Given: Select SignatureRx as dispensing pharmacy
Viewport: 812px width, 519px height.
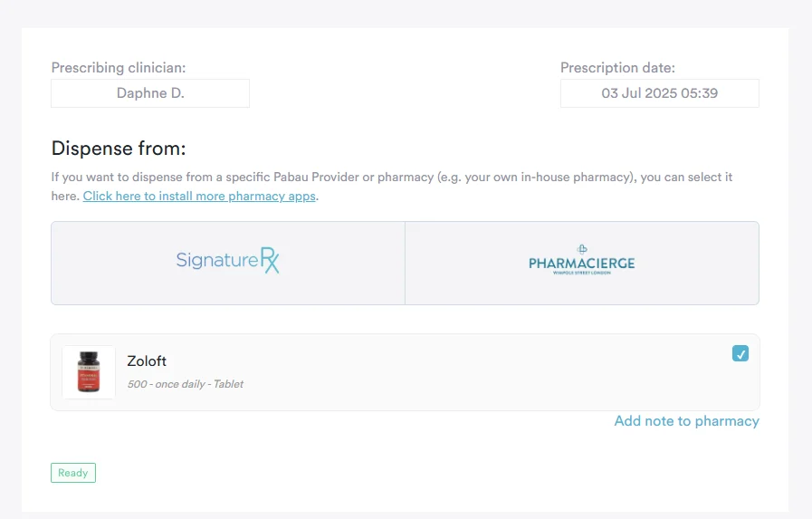Looking at the screenshot, I should click(x=228, y=263).
